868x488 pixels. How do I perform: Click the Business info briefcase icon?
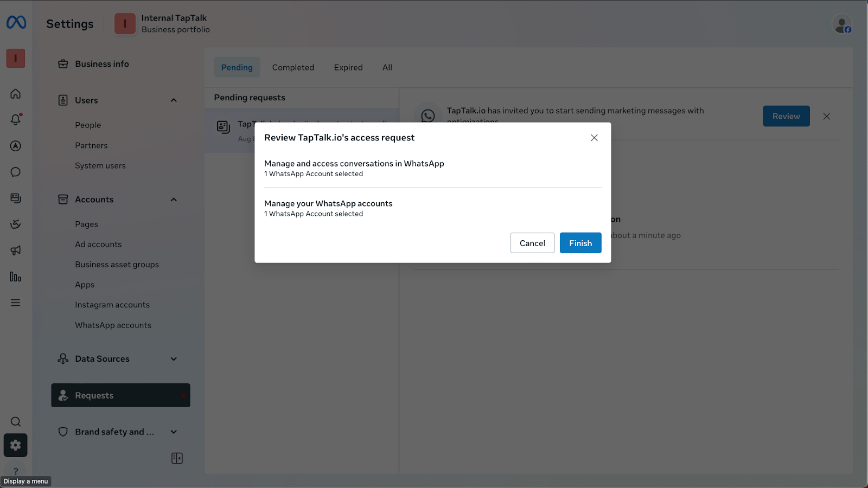(x=63, y=64)
